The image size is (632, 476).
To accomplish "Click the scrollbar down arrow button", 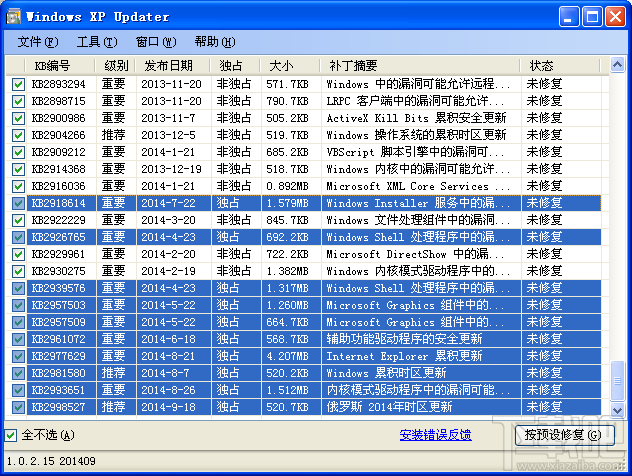I will point(617,410).
